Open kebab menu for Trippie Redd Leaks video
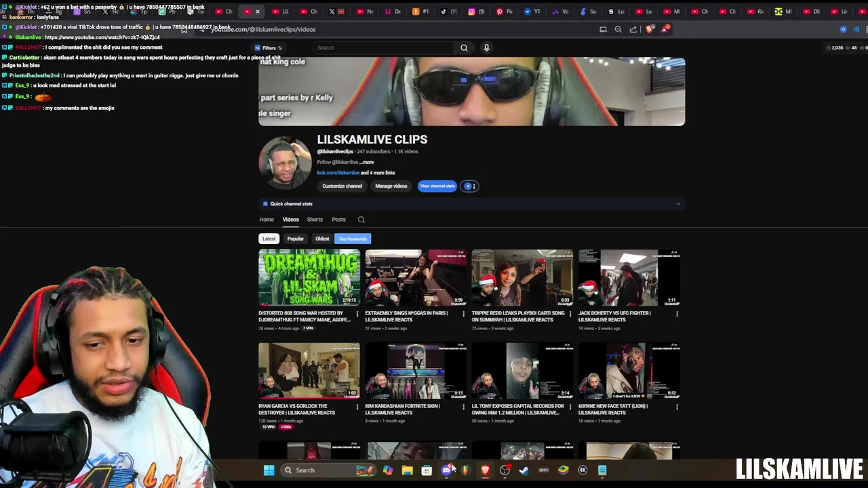This screenshot has height=488, width=868. point(570,314)
